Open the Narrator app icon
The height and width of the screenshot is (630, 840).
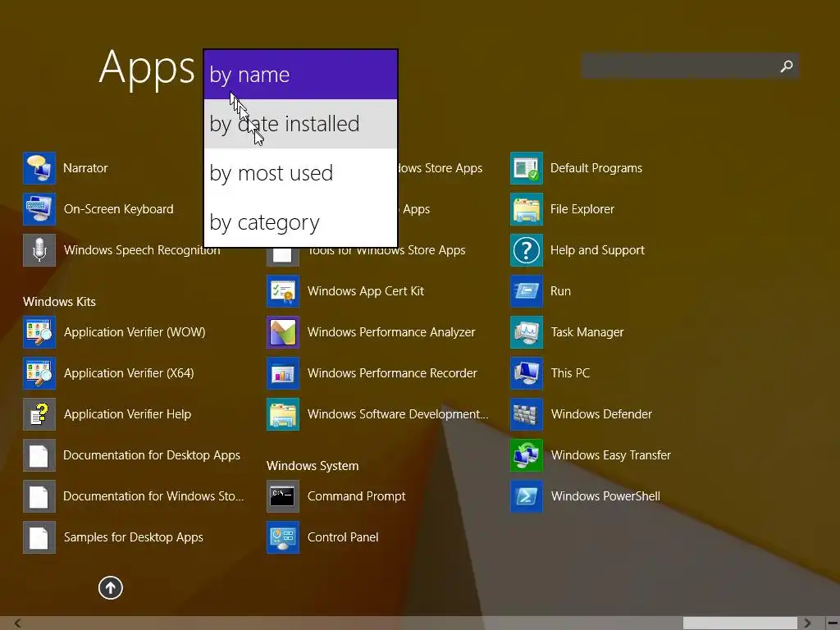(x=39, y=168)
